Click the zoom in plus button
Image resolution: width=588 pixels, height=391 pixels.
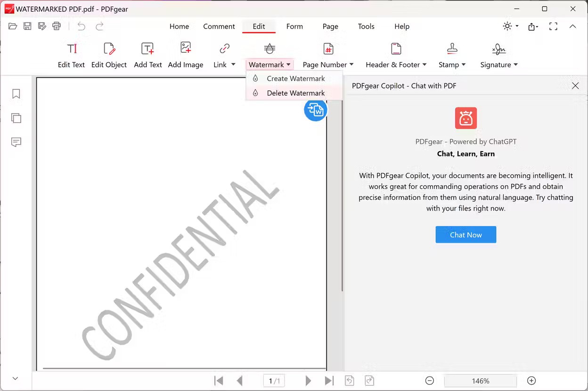click(x=531, y=381)
